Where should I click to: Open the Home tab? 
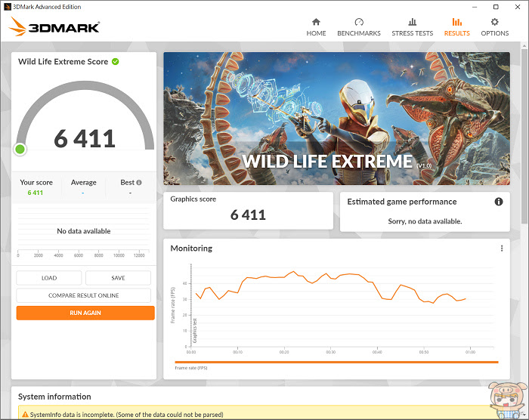pyautogui.click(x=316, y=27)
